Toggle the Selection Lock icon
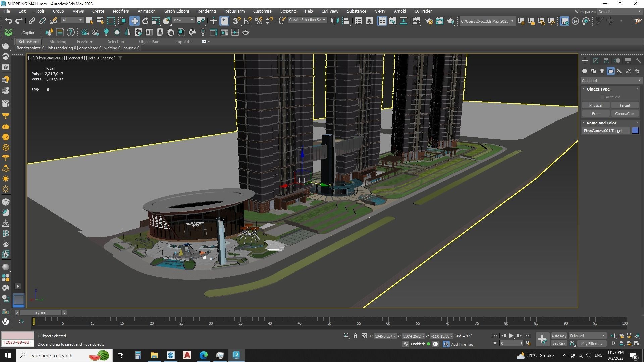The width and height of the screenshot is (644, 362). tap(355, 336)
